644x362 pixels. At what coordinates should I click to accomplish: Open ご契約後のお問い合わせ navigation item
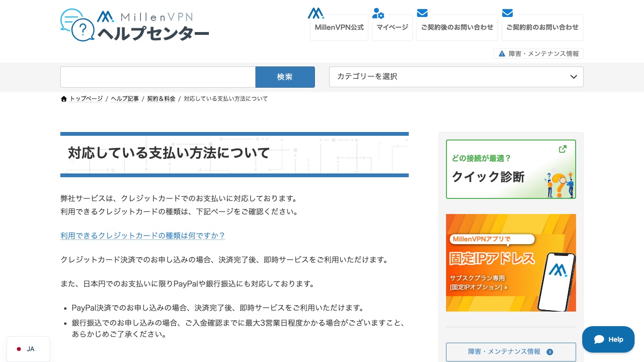(x=457, y=27)
